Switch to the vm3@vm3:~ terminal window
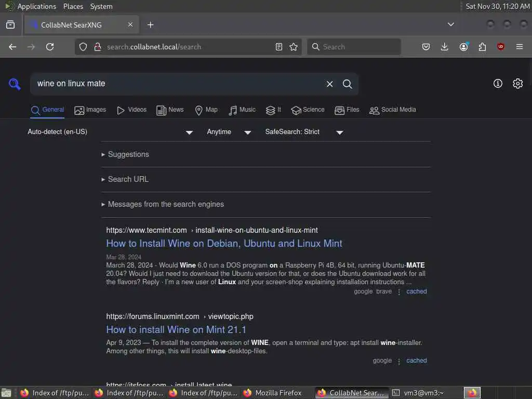532x399 pixels. pyautogui.click(x=419, y=393)
